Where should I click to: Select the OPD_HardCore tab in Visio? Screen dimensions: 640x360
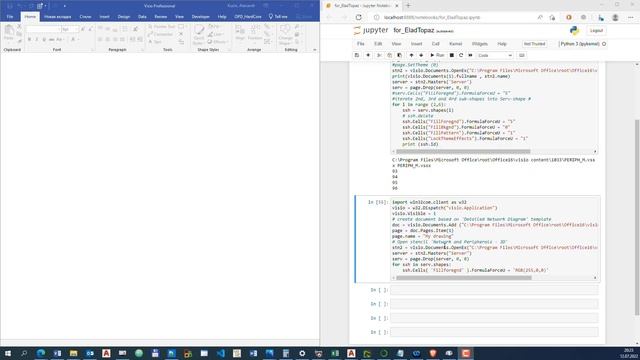(x=248, y=17)
